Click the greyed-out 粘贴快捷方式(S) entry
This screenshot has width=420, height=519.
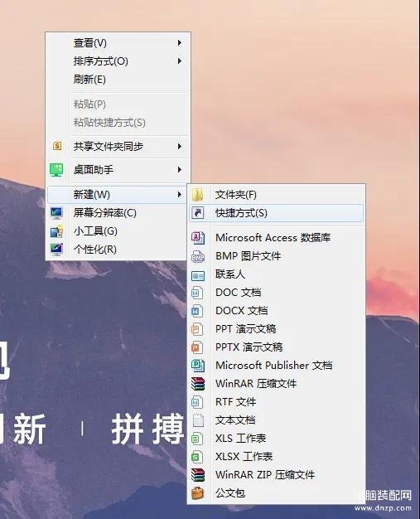click(118, 123)
